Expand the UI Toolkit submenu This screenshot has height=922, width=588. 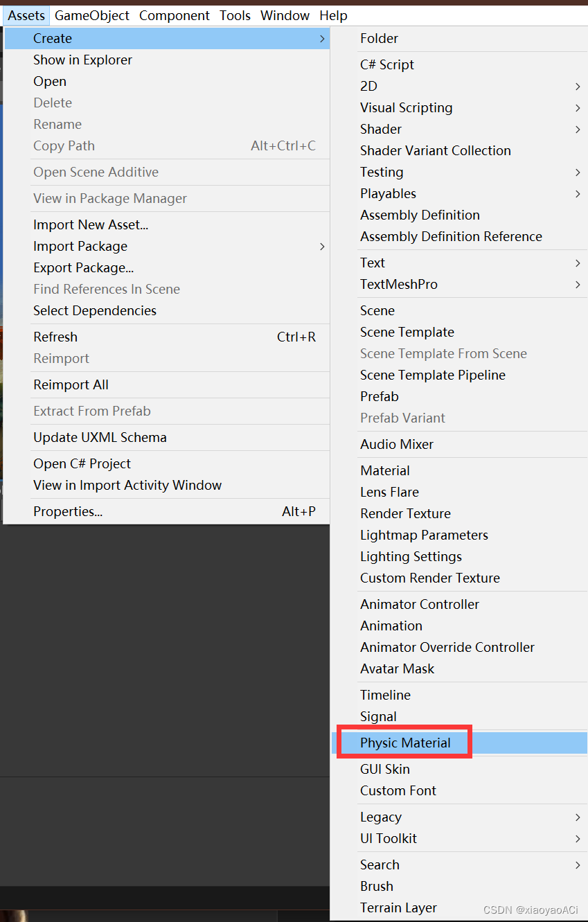tap(459, 838)
